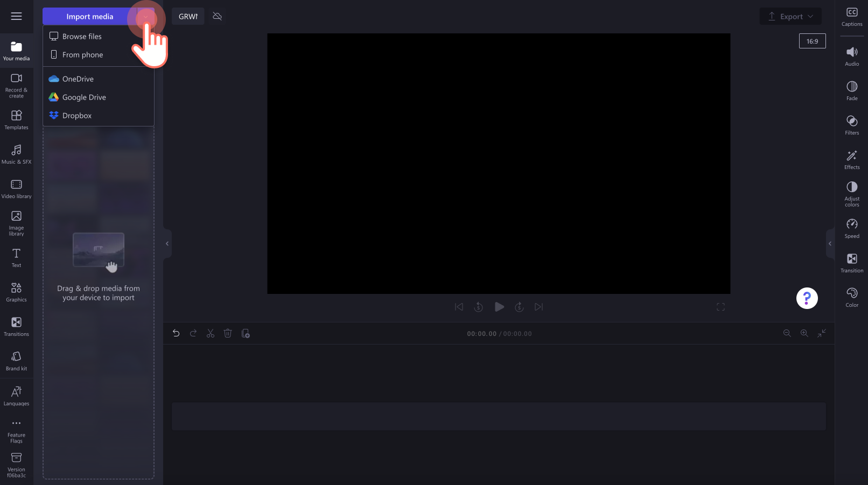
Task: Click the cloud sync off icon
Action: 218,16
